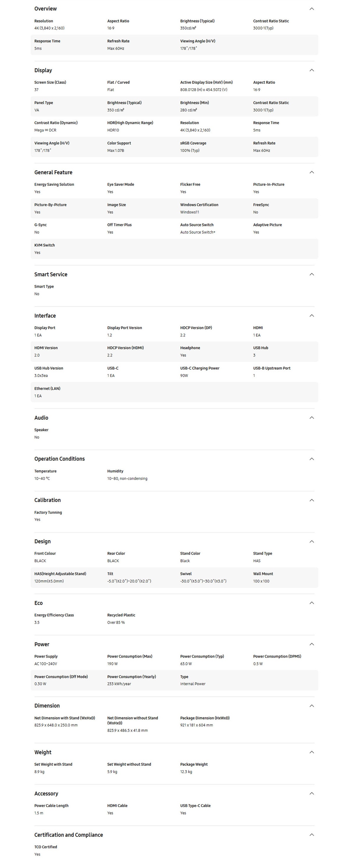Collapse the Accessory section chevron
Image resolution: width=349 pixels, height=868 pixels.
(312, 793)
